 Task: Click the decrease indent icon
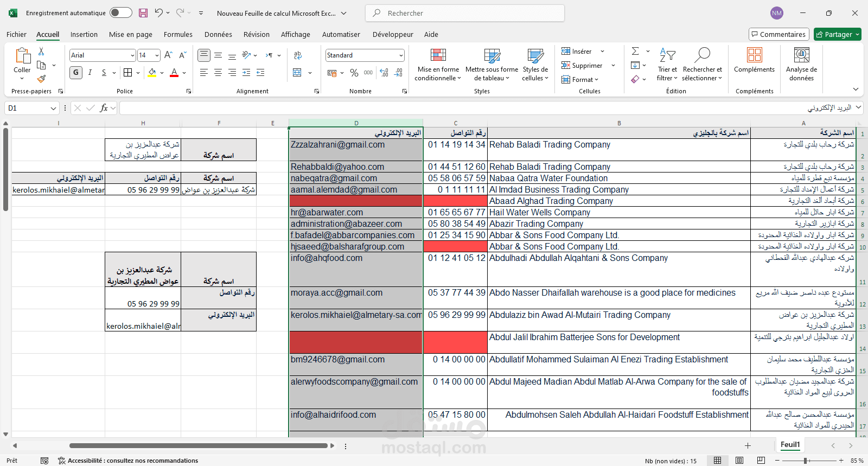pyautogui.click(x=246, y=72)
